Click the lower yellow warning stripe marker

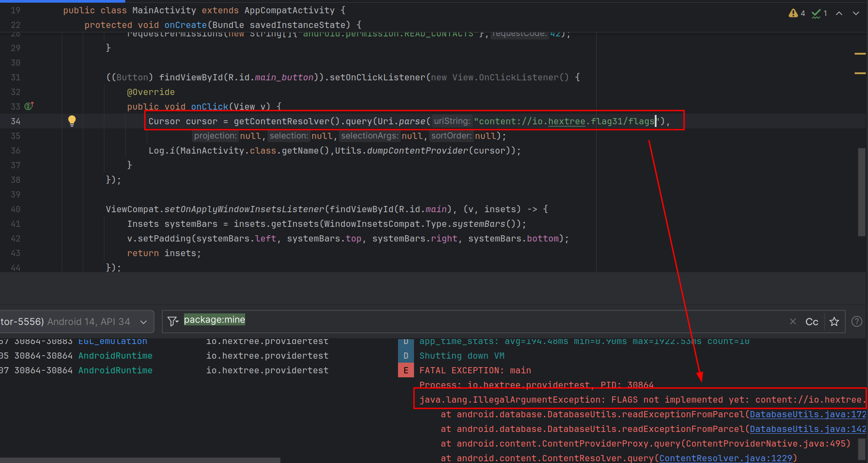[860, 73]
